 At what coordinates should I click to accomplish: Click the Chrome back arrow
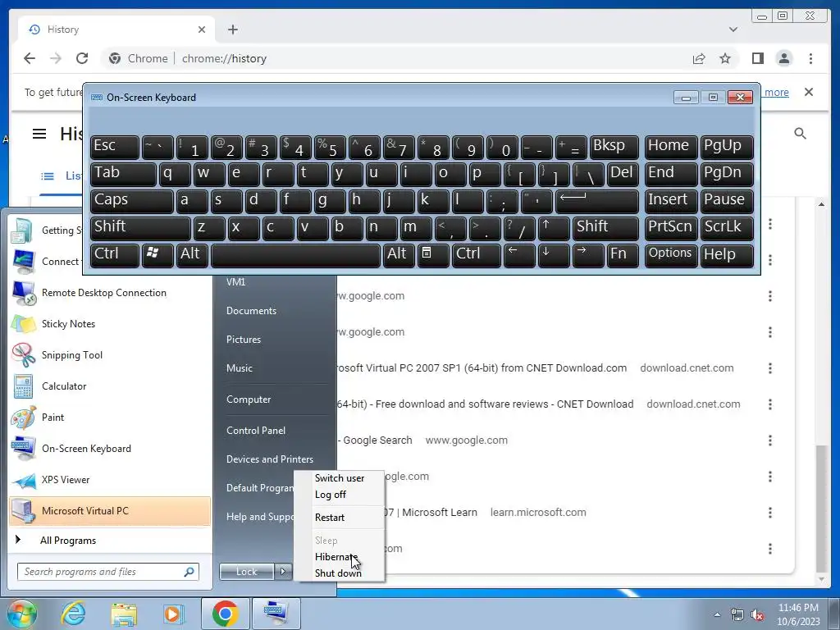coord(30,58)
